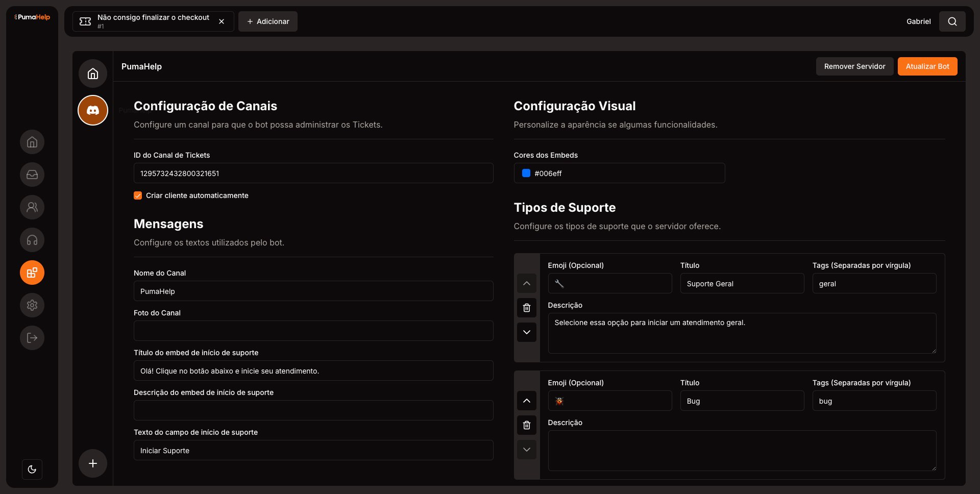
Task: Click the 'bug' tags field
Action: [x=874, y=401]
